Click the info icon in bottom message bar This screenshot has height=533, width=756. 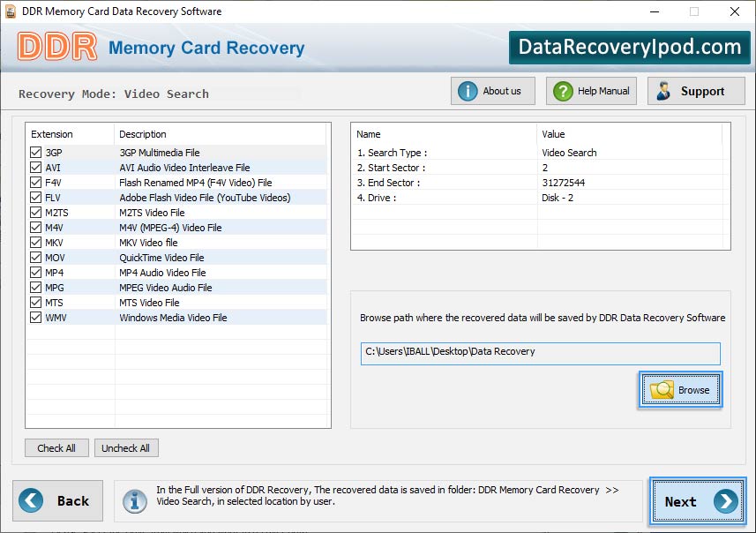pos(134,501)
